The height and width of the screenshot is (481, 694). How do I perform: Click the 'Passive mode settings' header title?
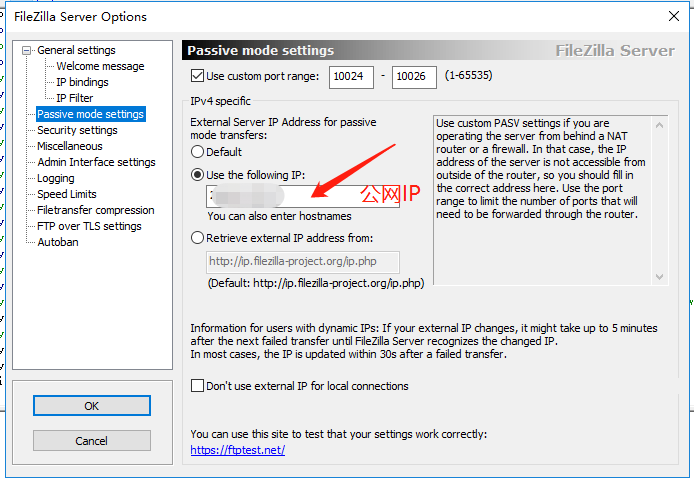[261, 50]
